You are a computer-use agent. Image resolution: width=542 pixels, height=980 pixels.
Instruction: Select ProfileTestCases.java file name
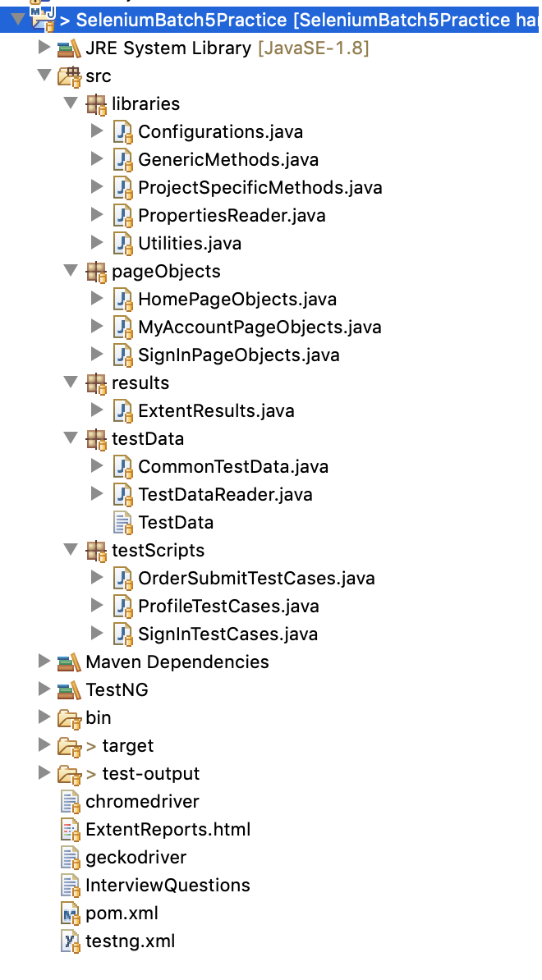coord(228,607)
